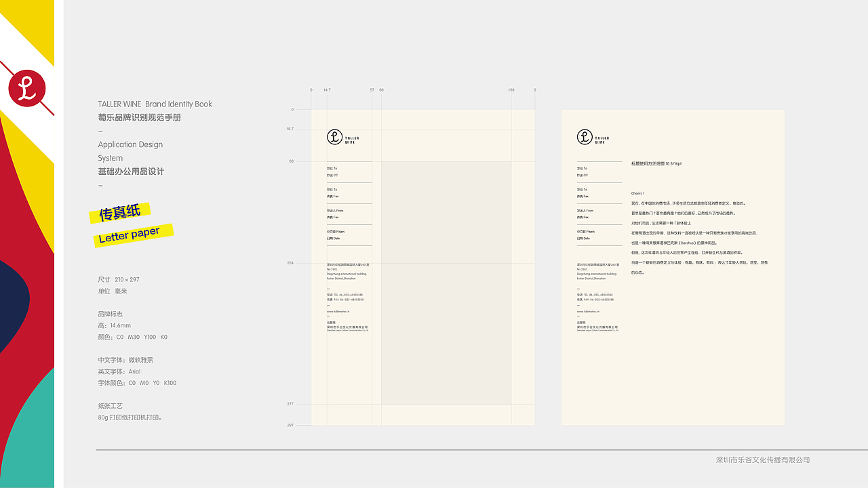
Task: Select the 'TALLER WINE Brand Identity Book' title
Action: 155,104
